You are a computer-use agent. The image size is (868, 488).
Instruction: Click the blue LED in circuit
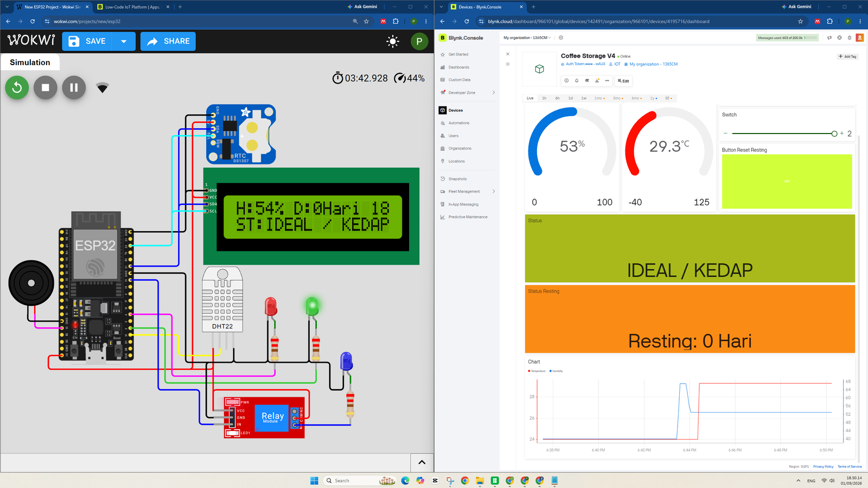click(346, 362)
